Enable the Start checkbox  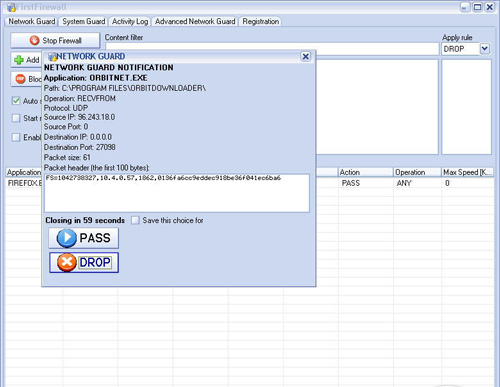(x=16, y=118)
